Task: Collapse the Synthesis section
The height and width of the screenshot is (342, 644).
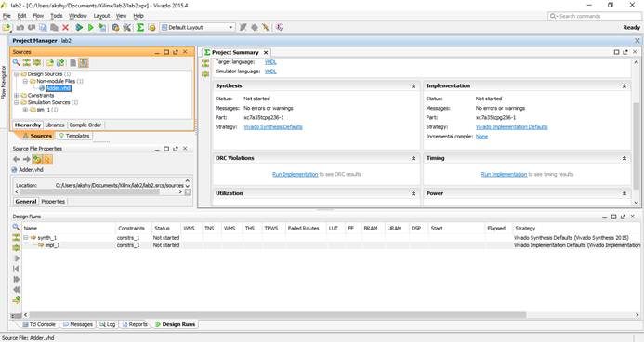Action: point(414,86)
